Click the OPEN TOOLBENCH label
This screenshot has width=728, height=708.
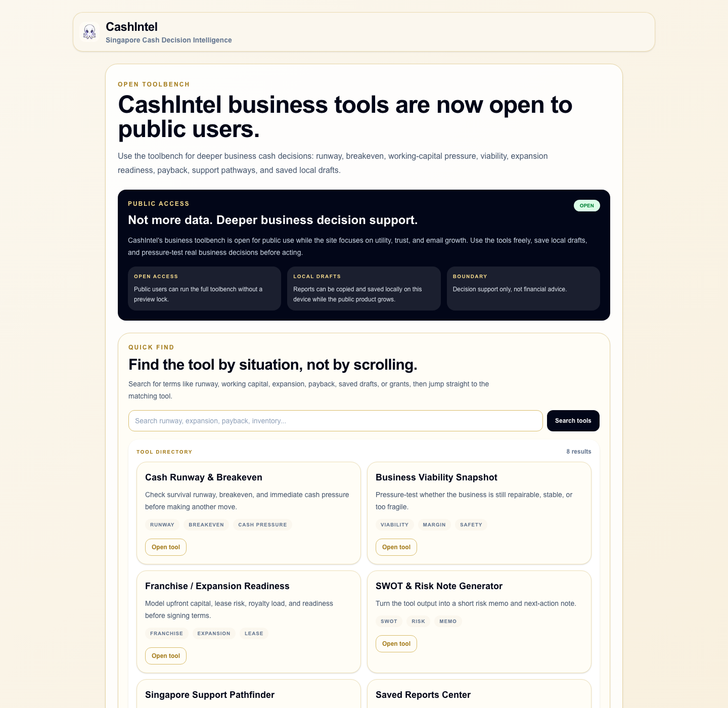(154, 84)
